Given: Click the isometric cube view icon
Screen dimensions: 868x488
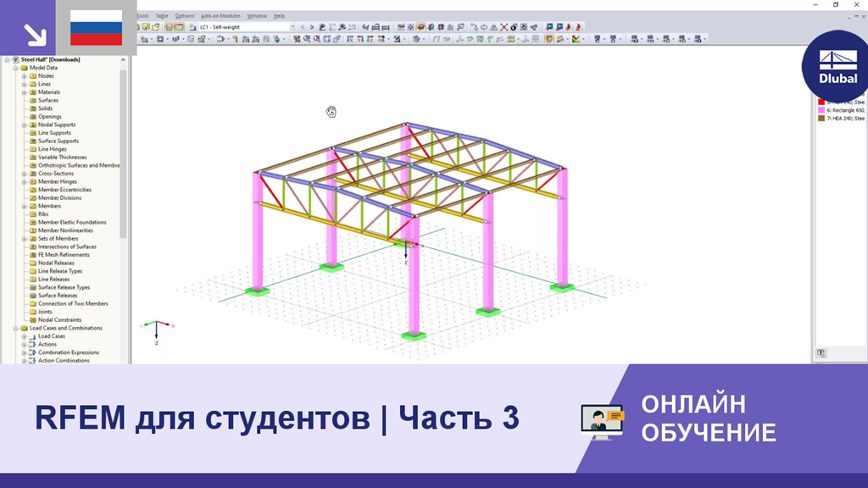Looking at the screenshot, I should point(327,39).
